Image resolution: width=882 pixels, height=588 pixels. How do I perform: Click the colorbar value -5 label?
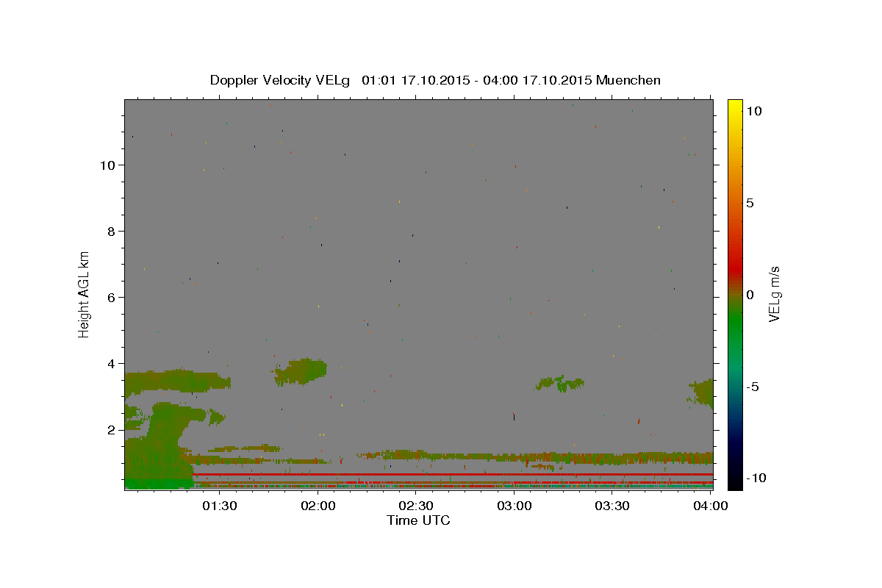(753, 387)
